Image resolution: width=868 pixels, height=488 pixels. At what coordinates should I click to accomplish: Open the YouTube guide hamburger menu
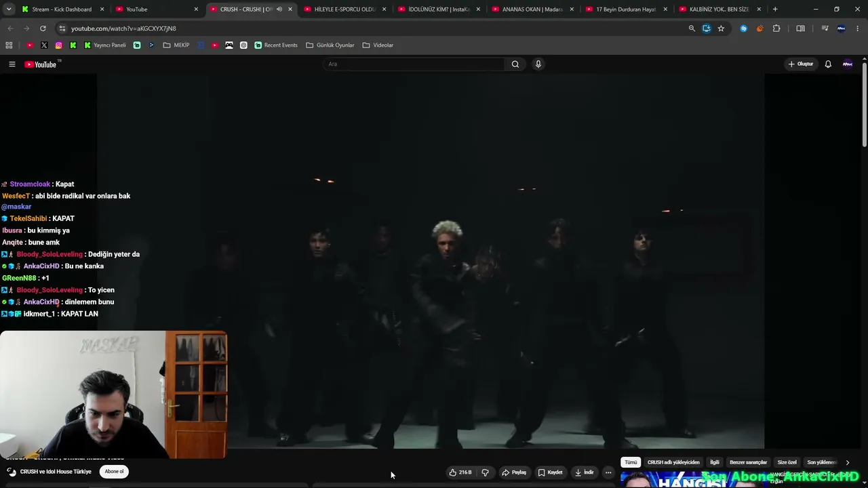[x=12, y=64]
